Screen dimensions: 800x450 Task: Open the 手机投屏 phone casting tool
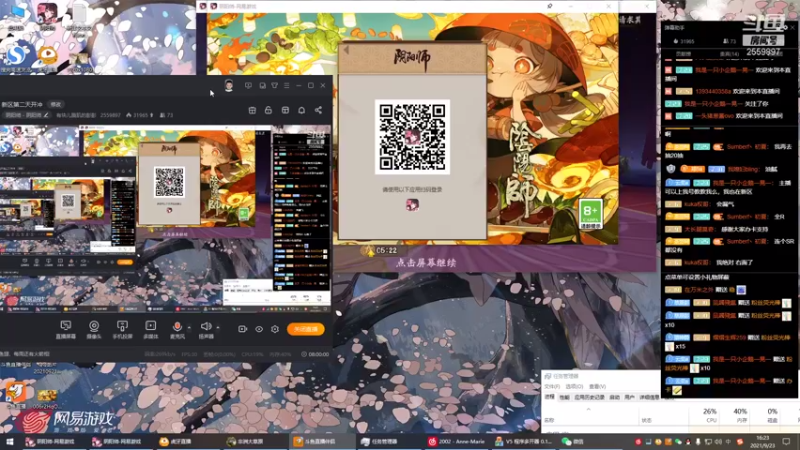click(122, 330)
